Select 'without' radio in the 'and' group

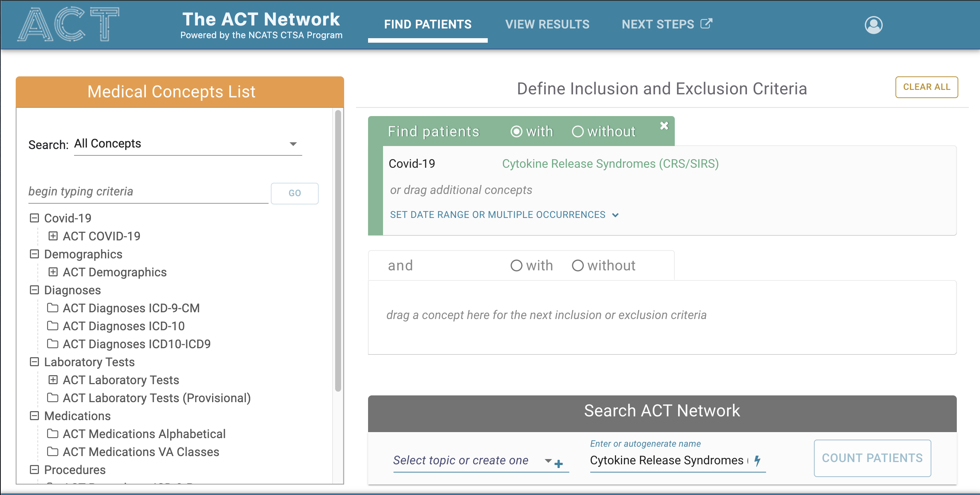pyautogui.click(x=578, y=265)
